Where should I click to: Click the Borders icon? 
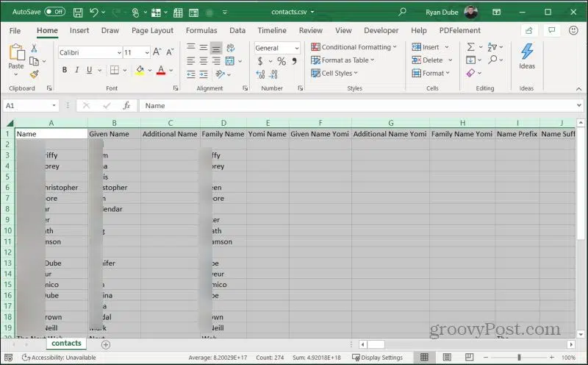pyautogui.click(x=115, y=70)
